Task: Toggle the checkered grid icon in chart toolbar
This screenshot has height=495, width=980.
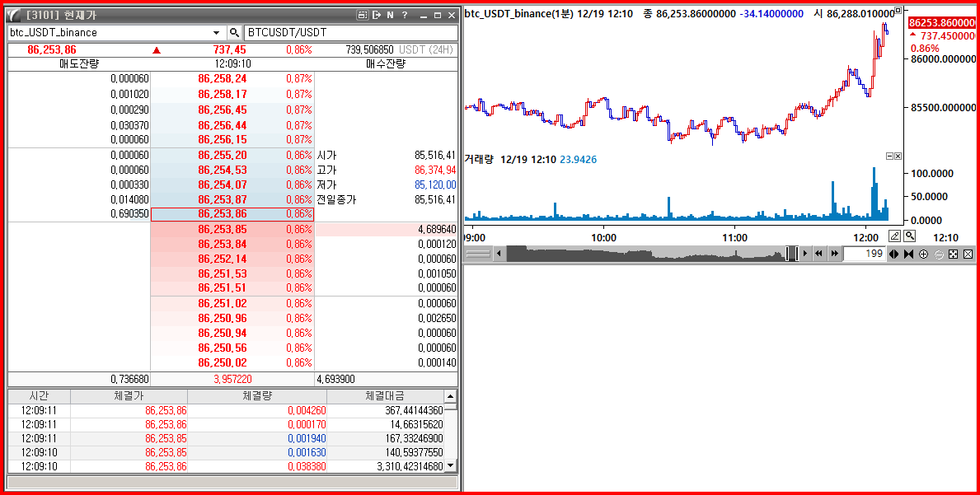Action: (954, 254)
